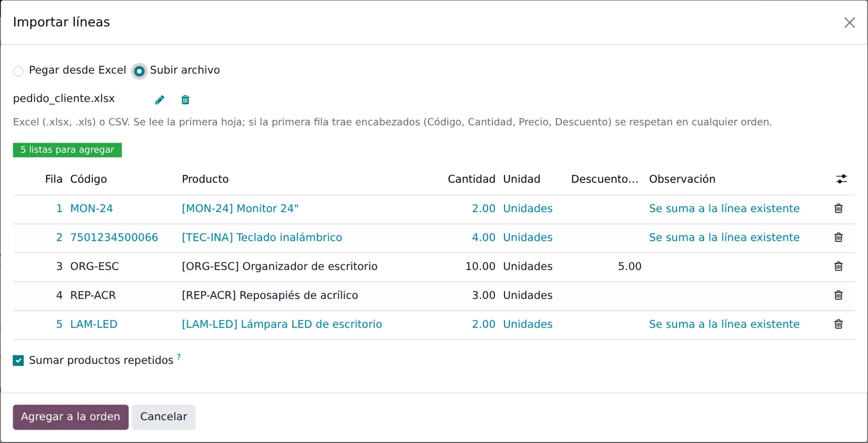Click observation text in the MON-24 row
Screen dimensions: 868x443
(x=724, y=209)
